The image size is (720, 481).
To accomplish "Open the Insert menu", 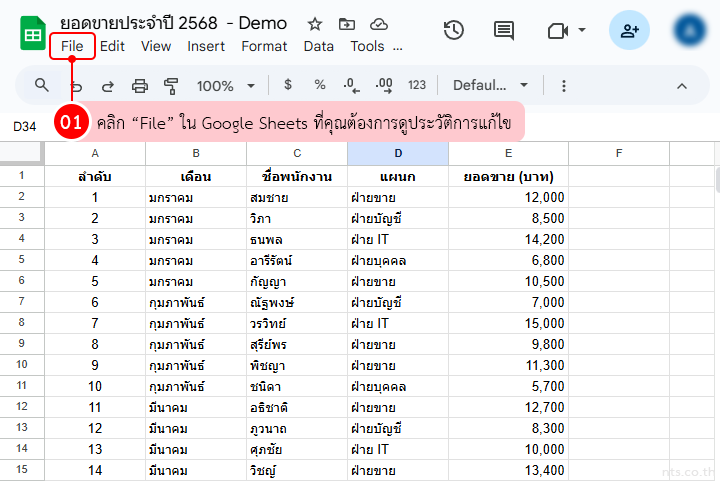I will click(206, 46).
